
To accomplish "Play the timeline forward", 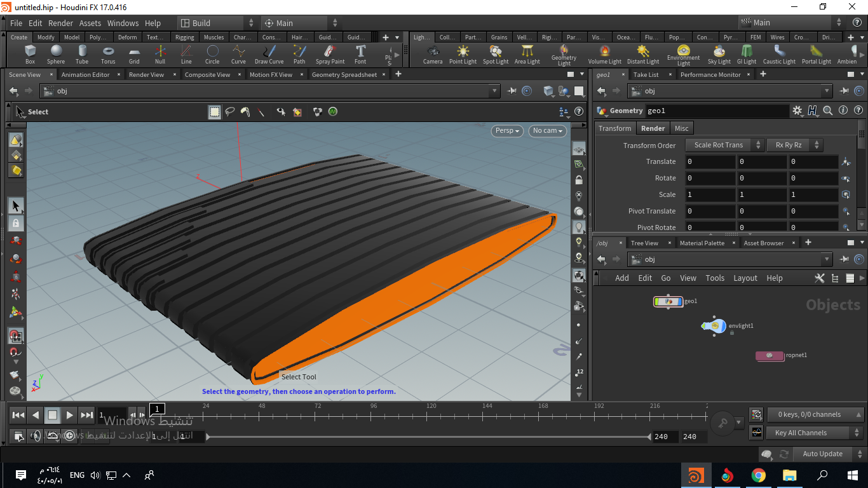I will coord(69,415).
